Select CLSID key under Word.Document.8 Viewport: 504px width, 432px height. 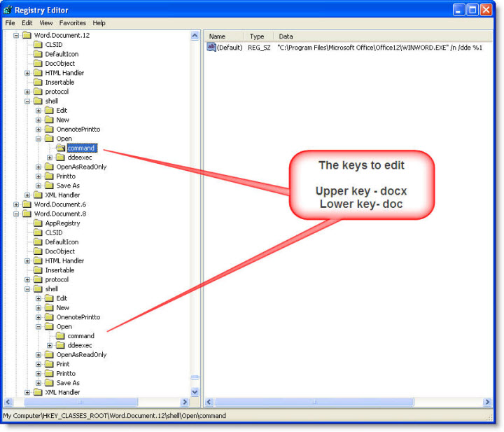(54, 232)
